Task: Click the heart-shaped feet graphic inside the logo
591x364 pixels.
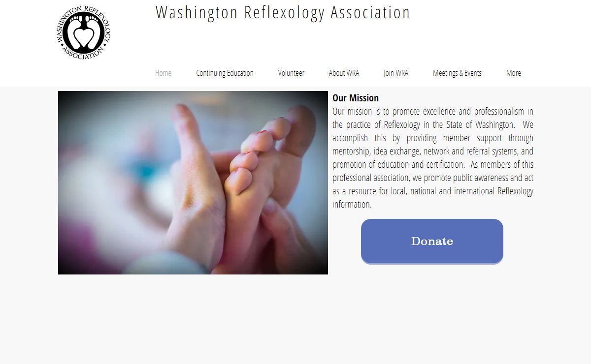Action: click(84, 34)
